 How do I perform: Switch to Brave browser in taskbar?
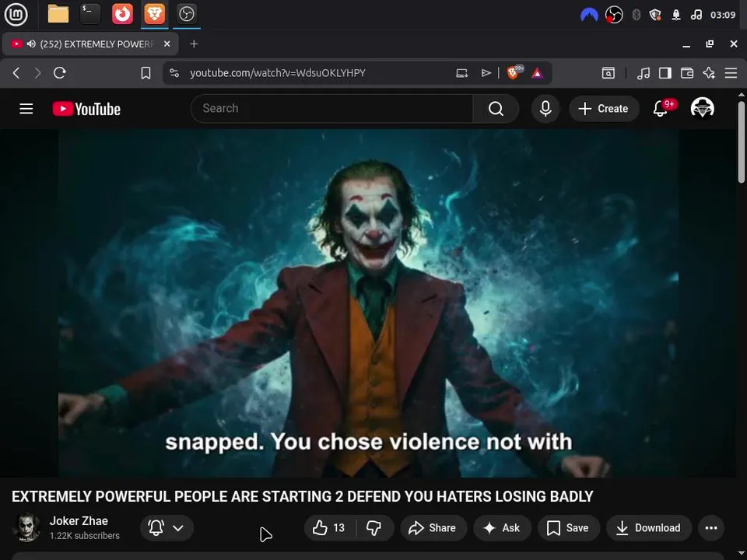[154, 14]
